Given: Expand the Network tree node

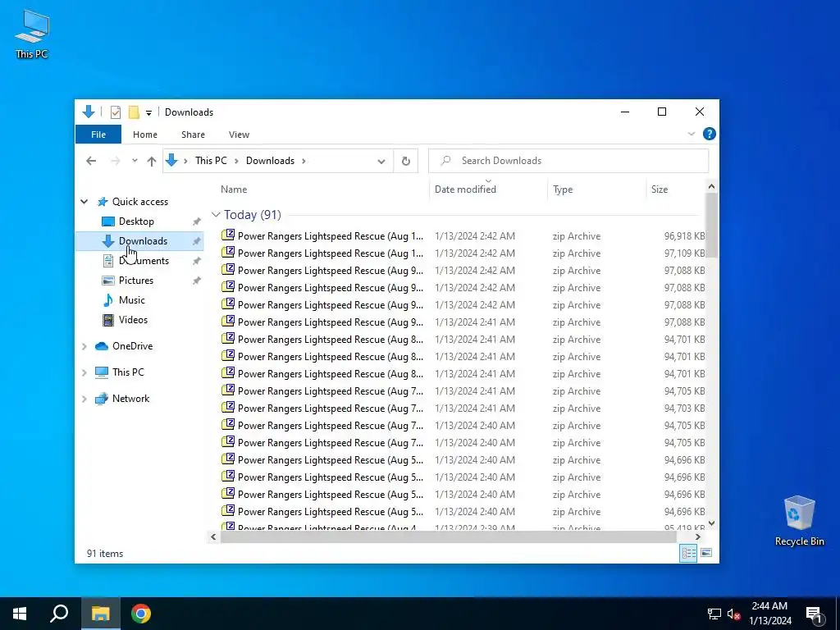Looking at the screenshot, I should [84, 399].
